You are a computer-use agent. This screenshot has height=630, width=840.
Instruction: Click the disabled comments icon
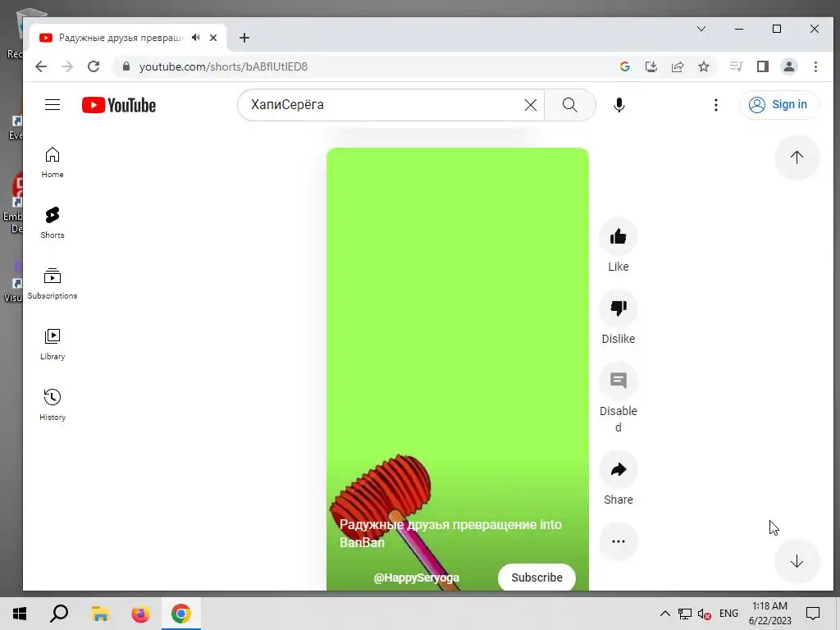click(x=619, y=381)
